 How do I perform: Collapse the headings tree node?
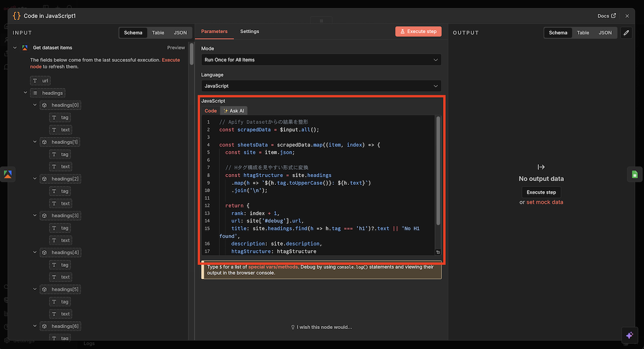pyautogui.click(x=25, y=93)
